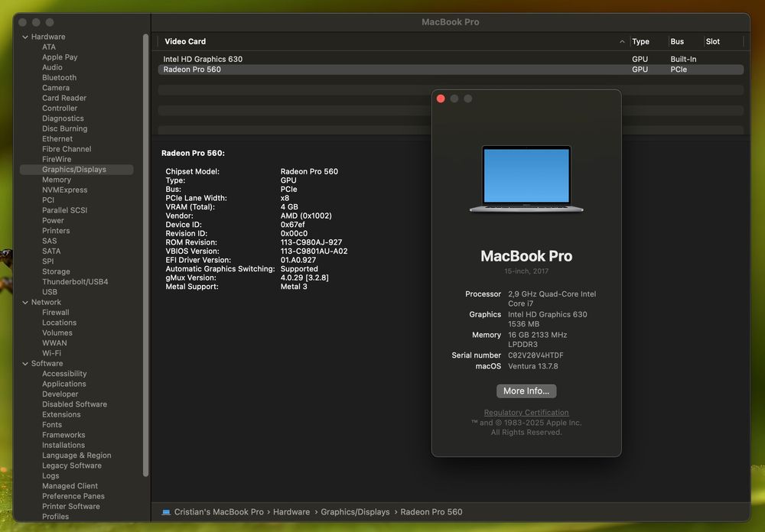
Task: Open Printer Software in sidebar
Action: [x=70, y=508]
